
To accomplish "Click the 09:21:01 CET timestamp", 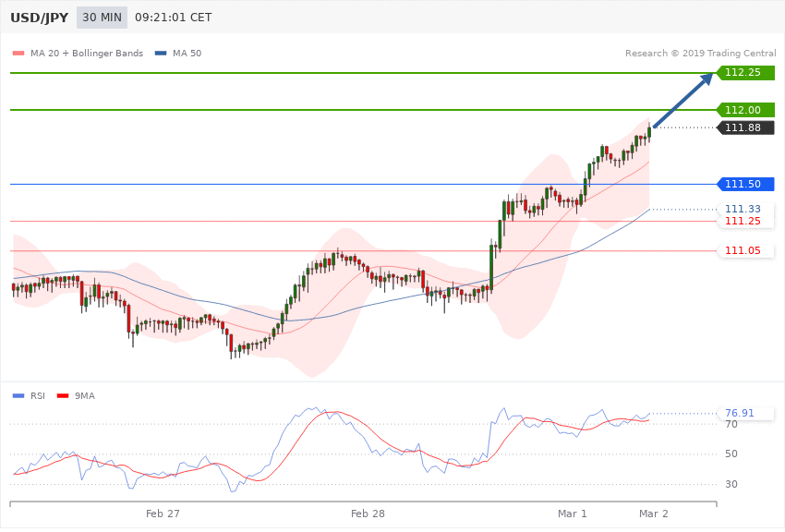I will [x=174, y=18].
